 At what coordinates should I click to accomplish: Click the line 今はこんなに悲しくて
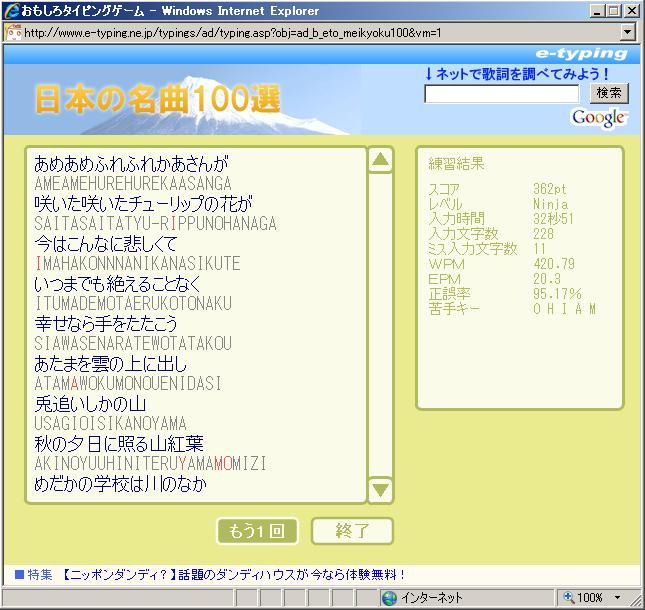click(x=106, y=244)
